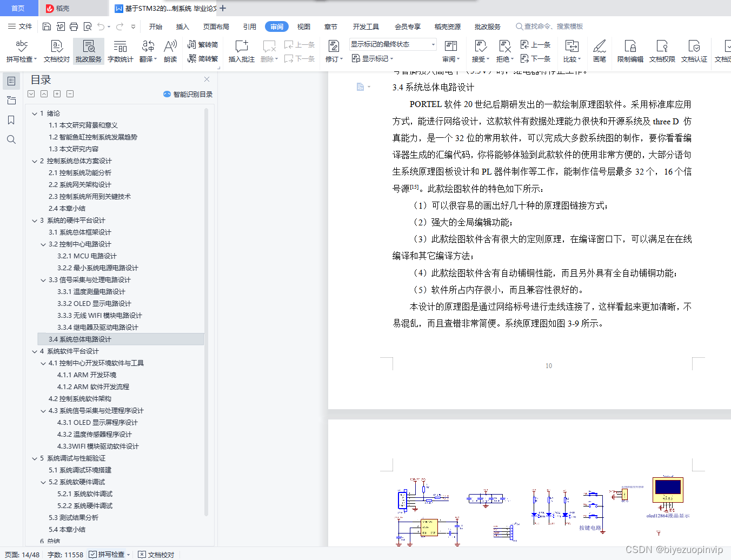Switch to the 页面布局 ribbon tab
731x560 pixels.
coord(216,26)
